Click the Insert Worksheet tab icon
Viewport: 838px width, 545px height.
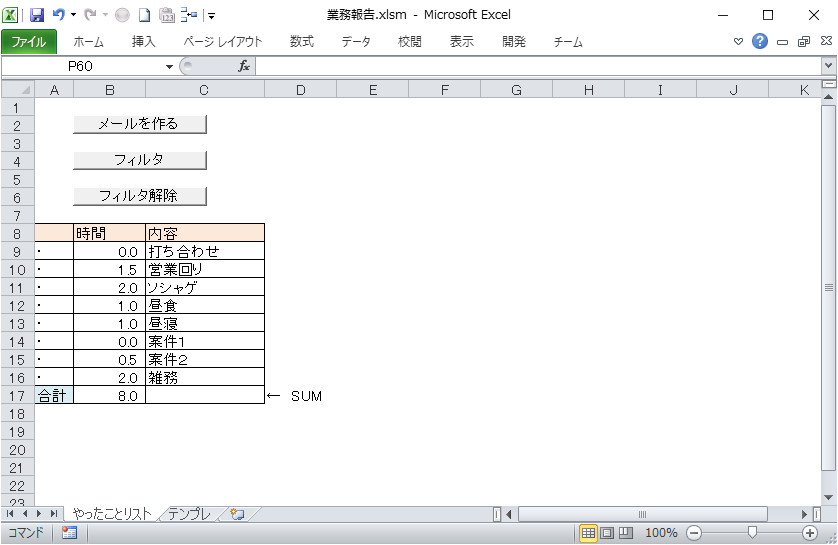pos(238,514)
